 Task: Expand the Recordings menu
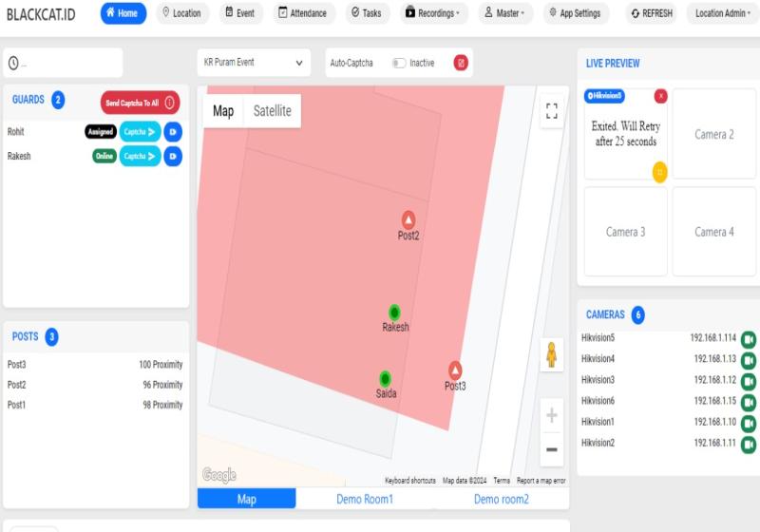pyautogui.click(x=432, y=13)
